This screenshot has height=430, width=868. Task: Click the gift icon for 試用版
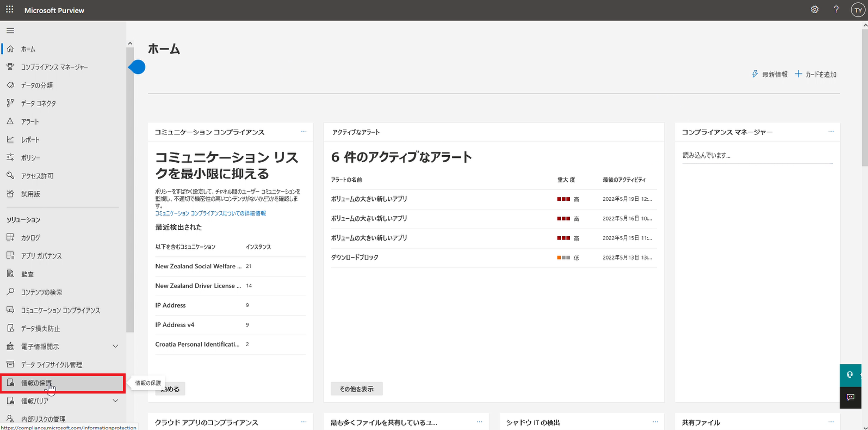coord(10,194)
